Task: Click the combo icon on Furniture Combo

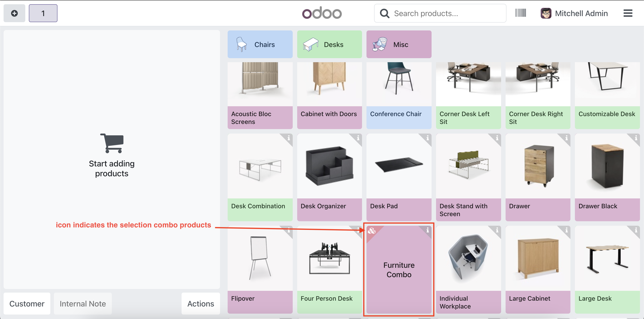Action: click(x=371, y=231)
